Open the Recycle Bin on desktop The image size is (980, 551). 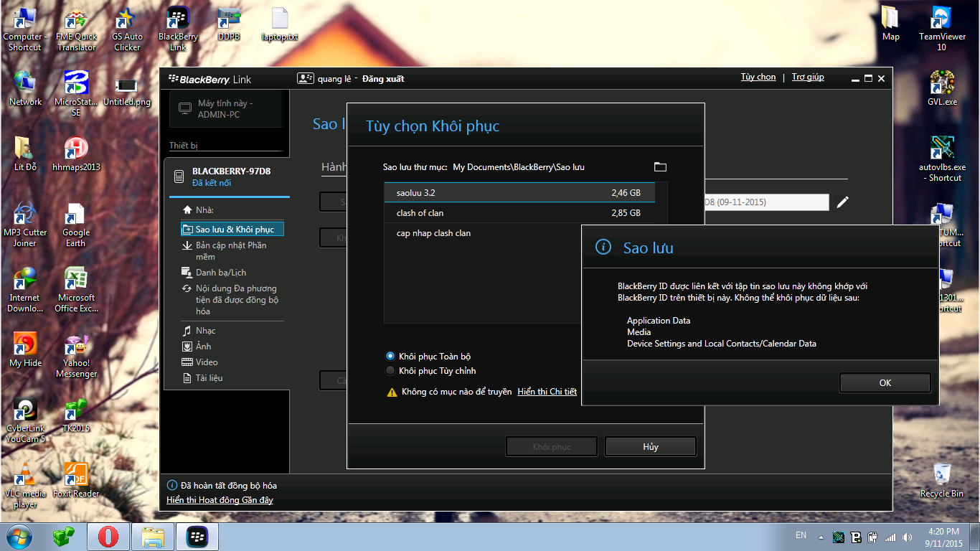point(942,479)
